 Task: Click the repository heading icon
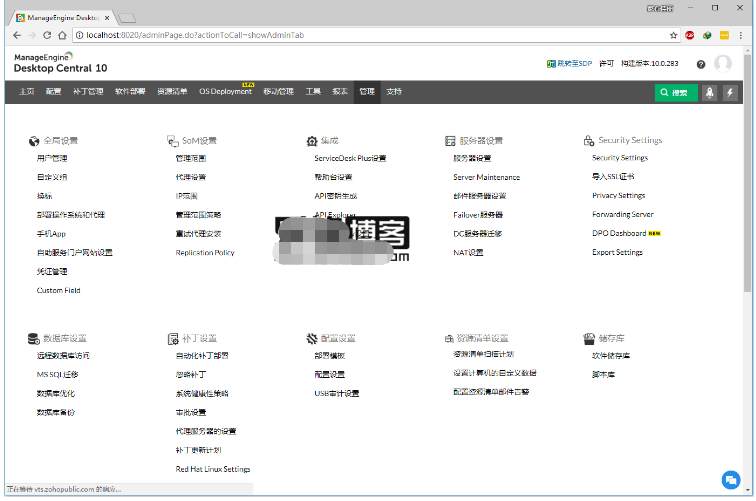pos(589,339)
